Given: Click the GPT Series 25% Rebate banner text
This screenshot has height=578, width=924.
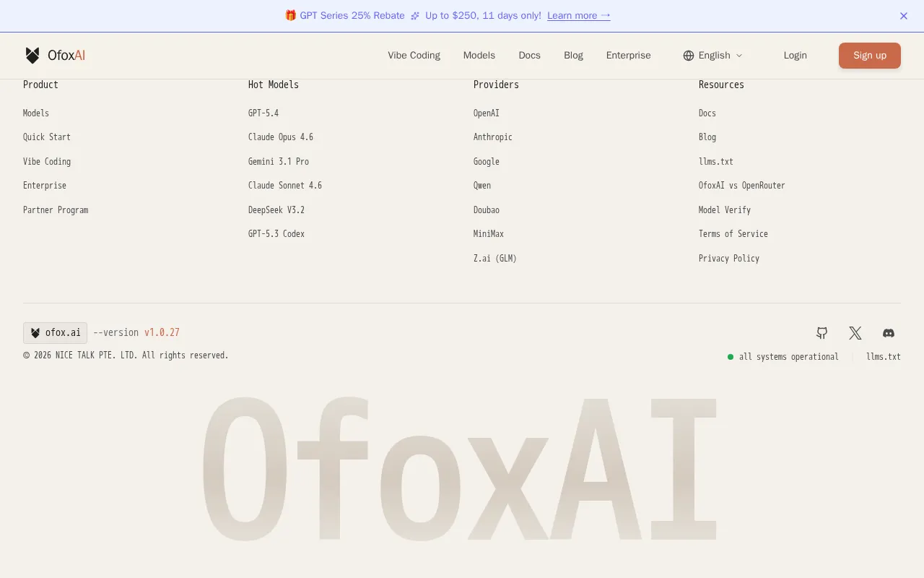Looking at the screenshot, I should coord(352,16).
